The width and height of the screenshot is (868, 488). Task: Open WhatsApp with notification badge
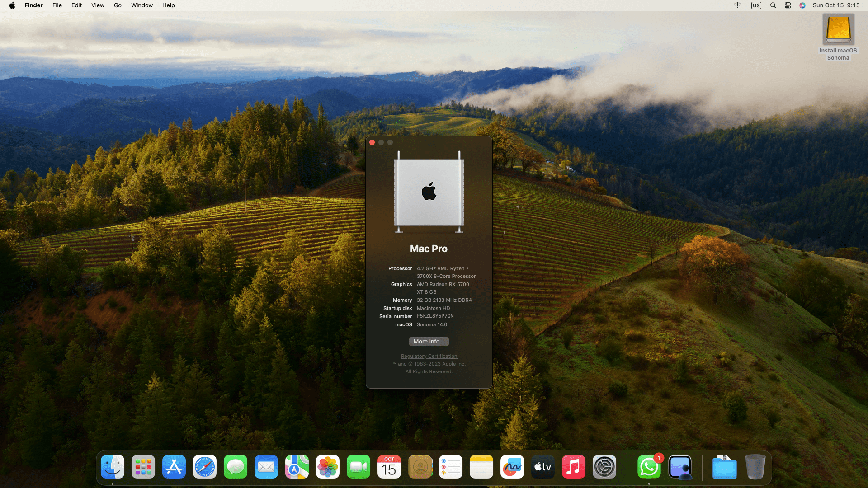pos(649,467)
